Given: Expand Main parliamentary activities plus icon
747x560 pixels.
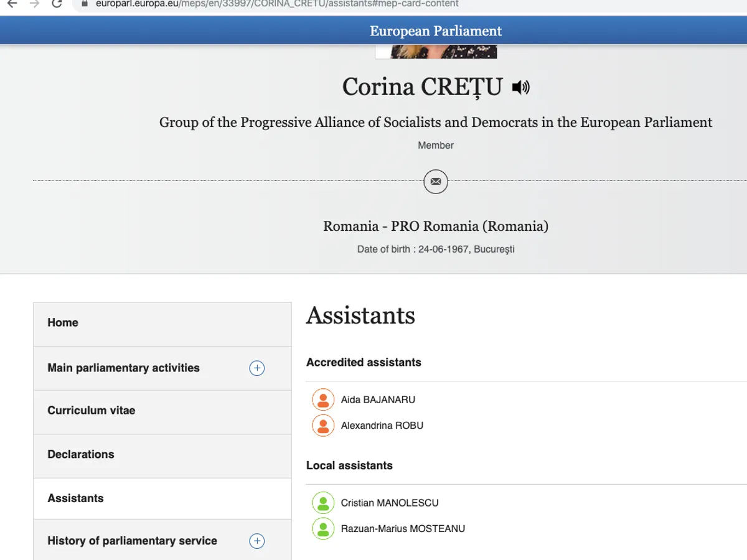Looking at the screenshot, I should 256,368.
